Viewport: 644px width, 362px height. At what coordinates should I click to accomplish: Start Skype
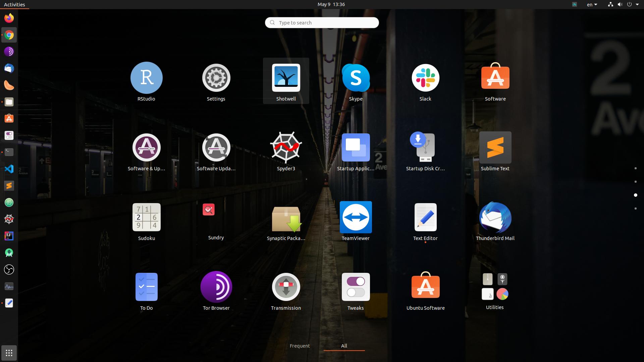click(x=356, y=77)
